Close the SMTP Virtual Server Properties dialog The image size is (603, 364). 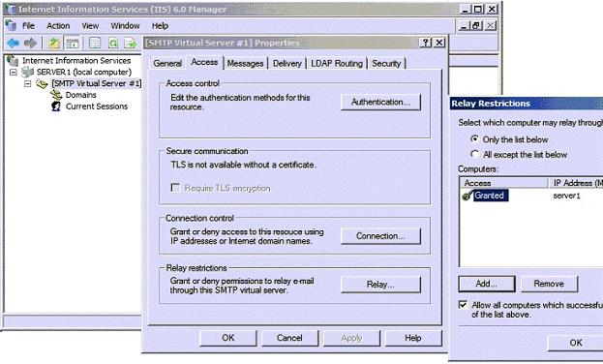click(x=439, y=43)
